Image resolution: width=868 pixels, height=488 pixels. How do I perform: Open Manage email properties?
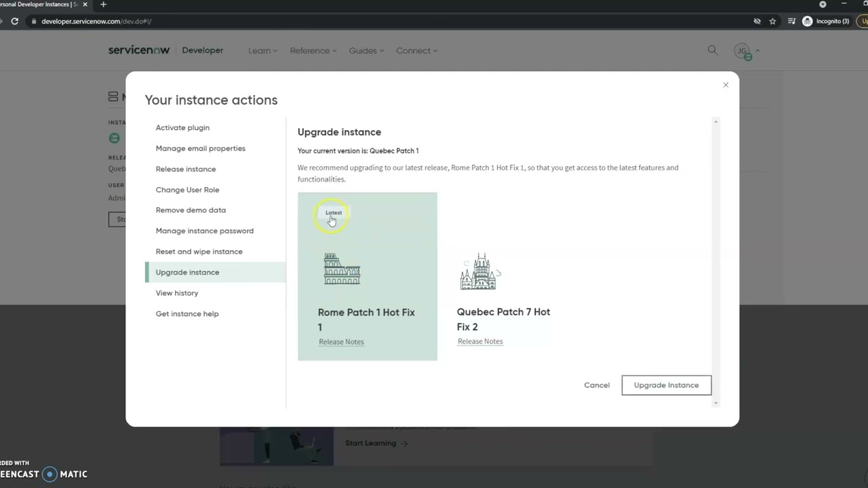click(x=200, y=148)
